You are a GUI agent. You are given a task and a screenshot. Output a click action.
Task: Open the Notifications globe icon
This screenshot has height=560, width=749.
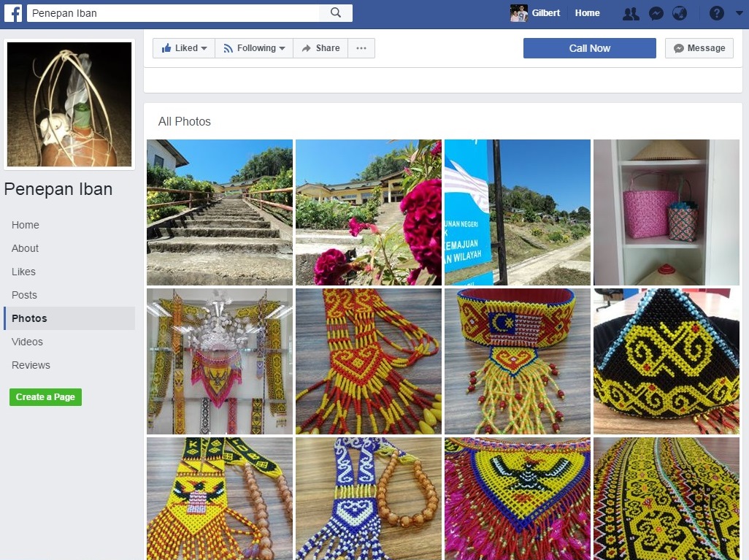679,13
